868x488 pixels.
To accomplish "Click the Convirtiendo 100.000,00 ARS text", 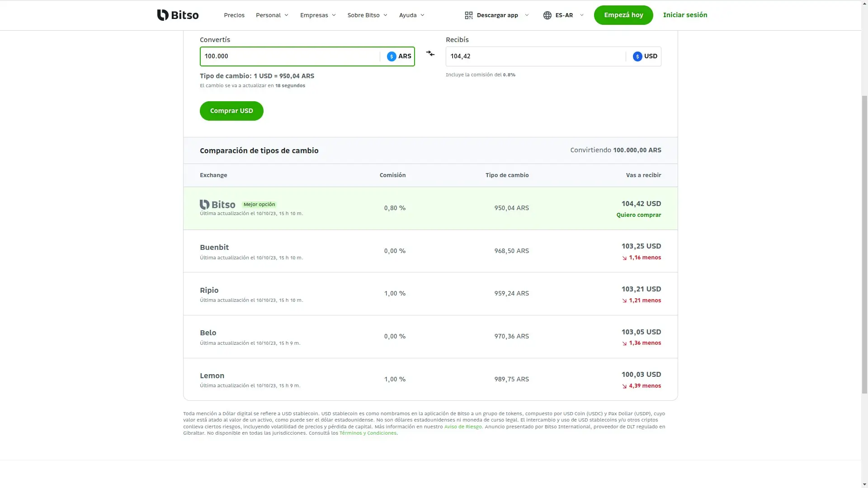I will (615, 150).
